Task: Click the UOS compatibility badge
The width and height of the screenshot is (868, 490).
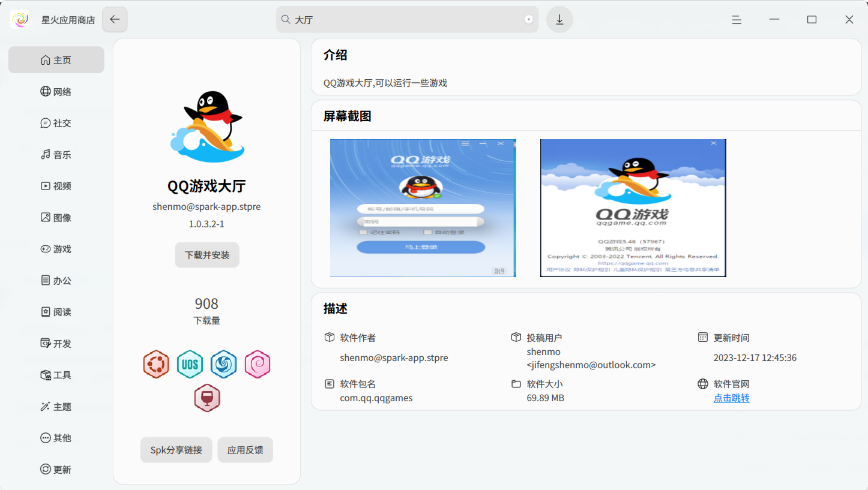Action: (x=190, y=365)
